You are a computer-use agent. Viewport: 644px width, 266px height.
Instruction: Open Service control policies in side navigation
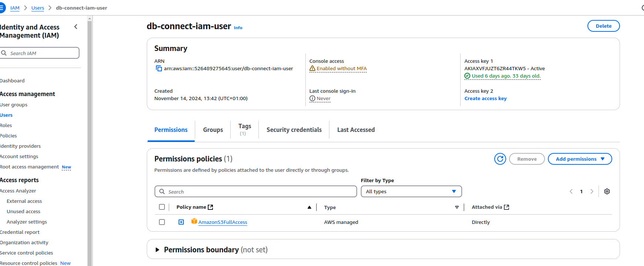(x=27, y=253)
